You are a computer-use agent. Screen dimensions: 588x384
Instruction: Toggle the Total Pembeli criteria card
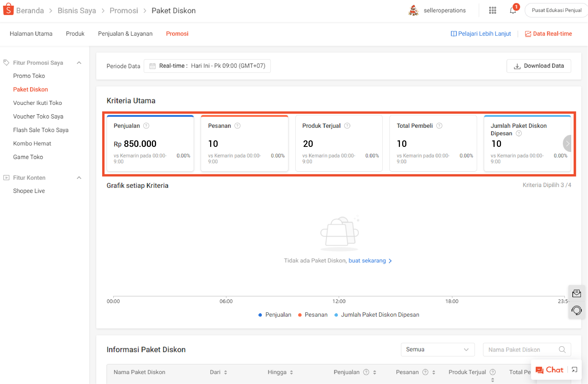(x=433, y=143)
